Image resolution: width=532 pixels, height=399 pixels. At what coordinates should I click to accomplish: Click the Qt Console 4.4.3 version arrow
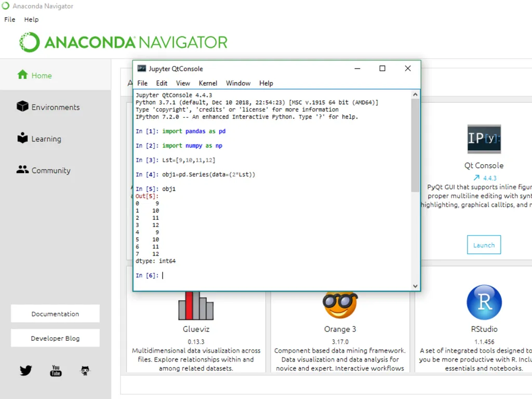(x=477, y=178)
